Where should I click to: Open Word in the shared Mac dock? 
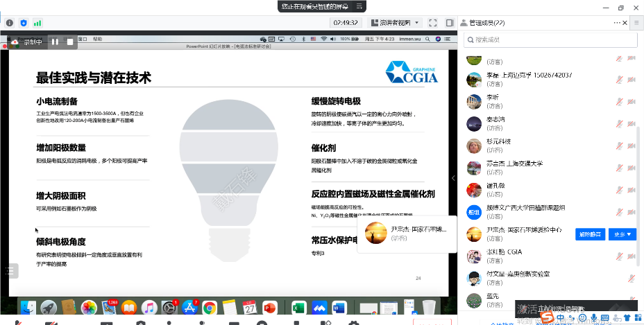pyautogui.click(x=339, y=308)
